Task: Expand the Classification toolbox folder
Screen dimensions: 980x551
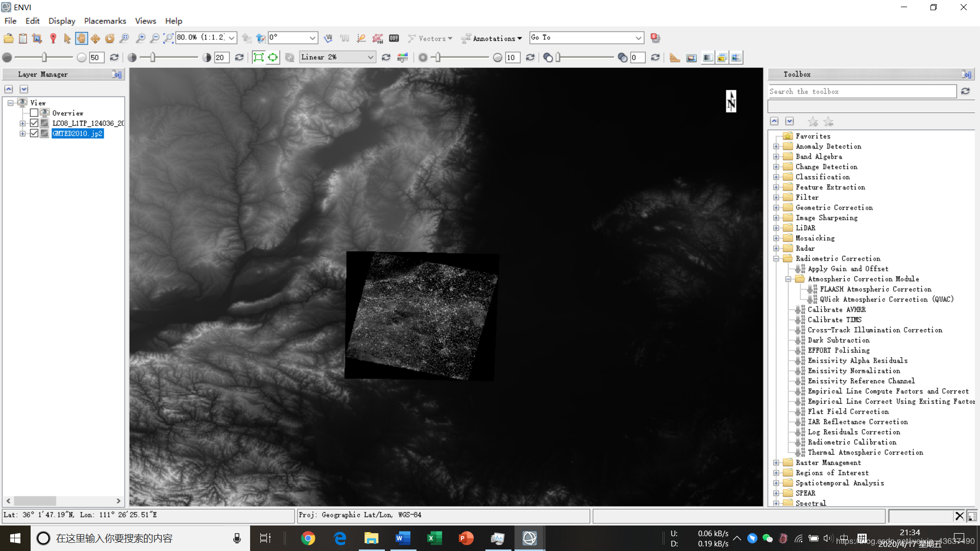Action: (776, 177)
